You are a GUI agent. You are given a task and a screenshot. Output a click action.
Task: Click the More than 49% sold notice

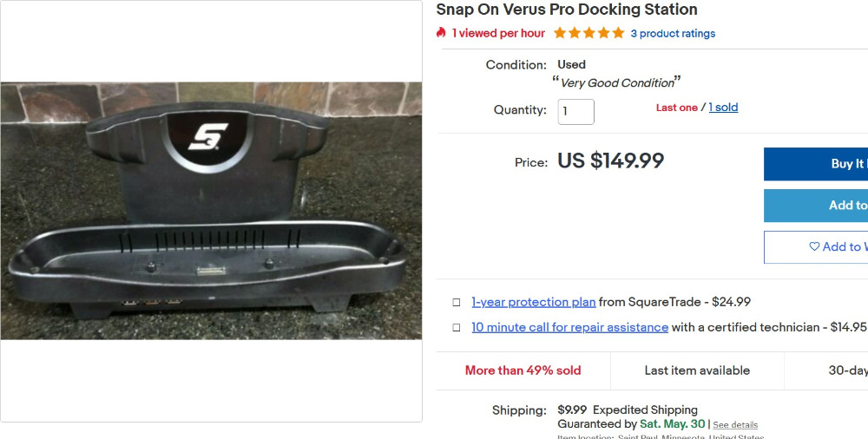tap(523, 370)
